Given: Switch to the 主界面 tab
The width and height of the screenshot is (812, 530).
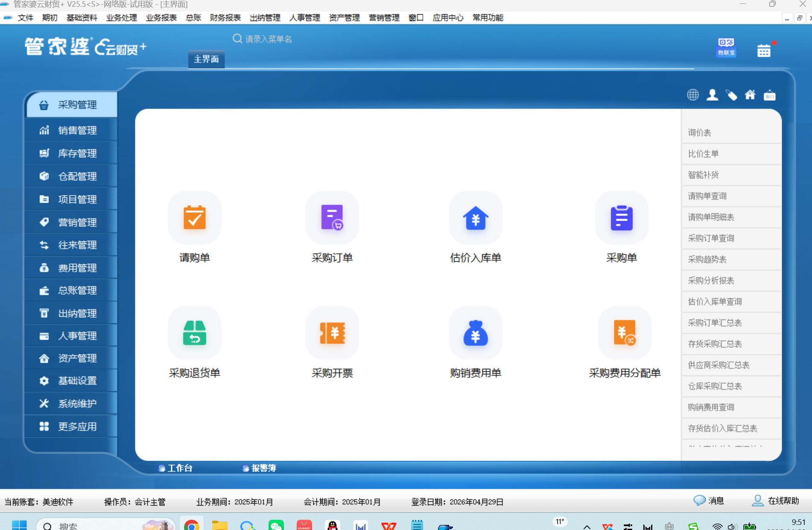Looking at the screenshot, I should [206, 59].
